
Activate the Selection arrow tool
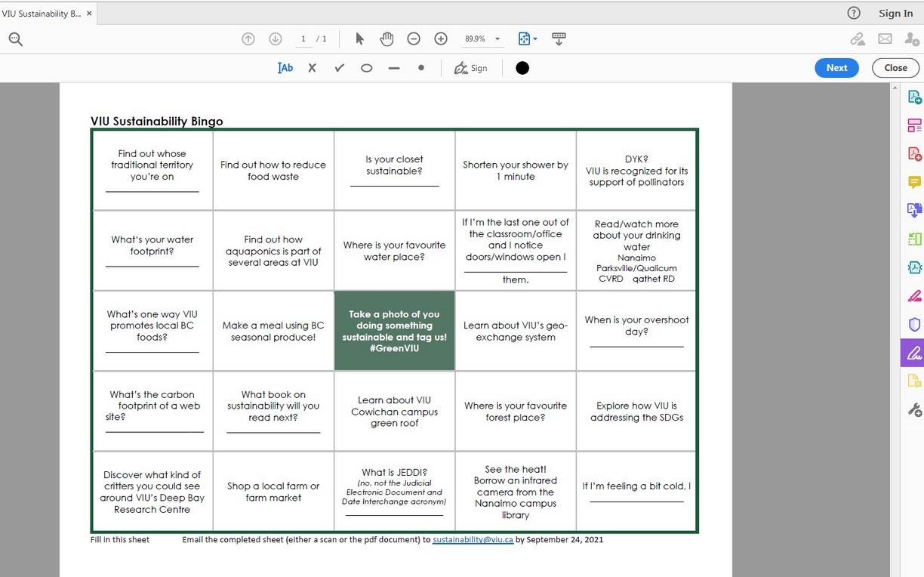(x=359, y=38)
